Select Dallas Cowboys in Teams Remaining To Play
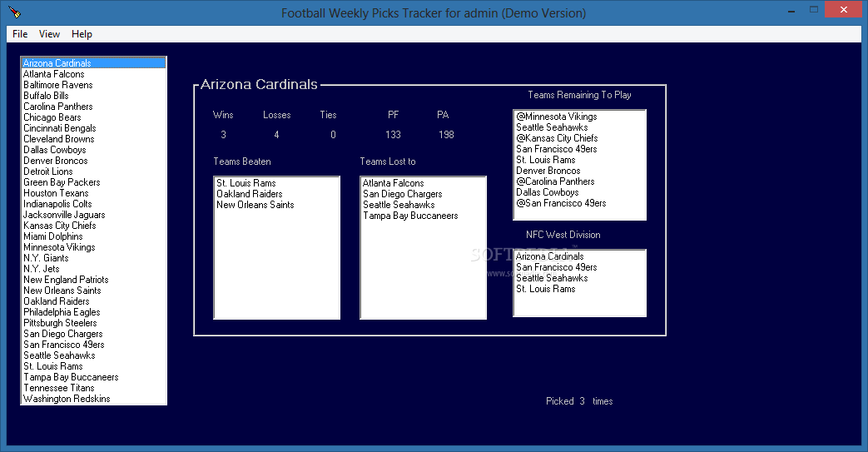This screenshot has width=868, height=452. click(579, 192)
